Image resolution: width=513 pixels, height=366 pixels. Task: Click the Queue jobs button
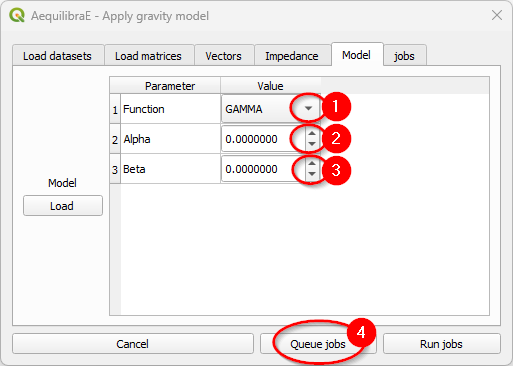point(318,344)
